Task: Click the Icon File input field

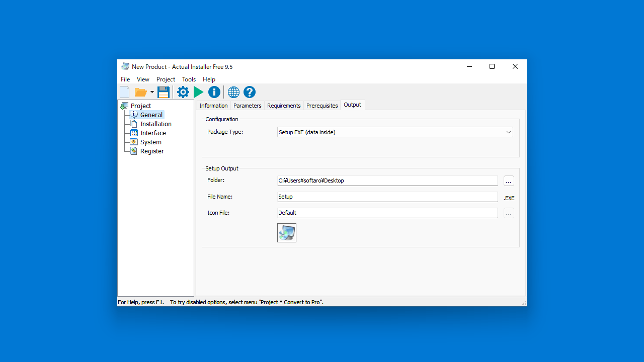Action: point(387,213)
